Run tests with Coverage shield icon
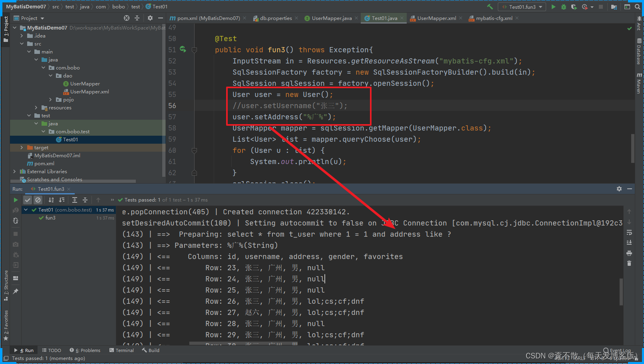644x364 pixels. click(574, 7)
